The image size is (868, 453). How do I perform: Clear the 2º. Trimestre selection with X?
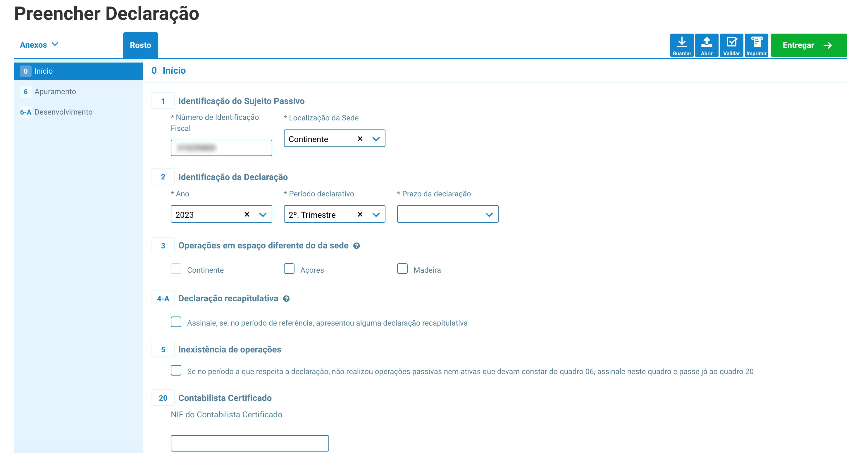pos(360,215)
